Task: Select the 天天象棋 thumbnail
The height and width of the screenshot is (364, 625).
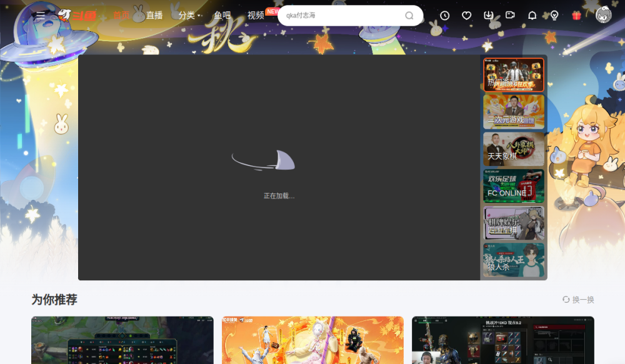Action: 513,149
